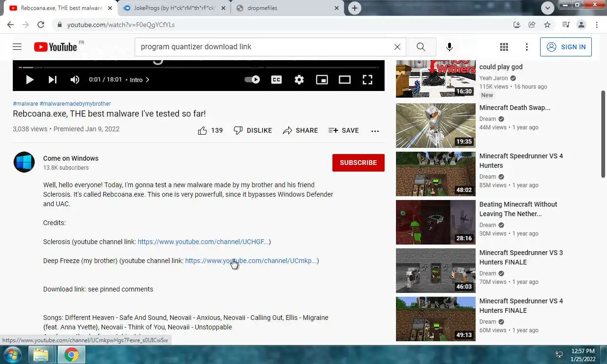Image resolution: width=607 pixels, height=364 pixels.
Task: Play the video
Action: (29, 80)
